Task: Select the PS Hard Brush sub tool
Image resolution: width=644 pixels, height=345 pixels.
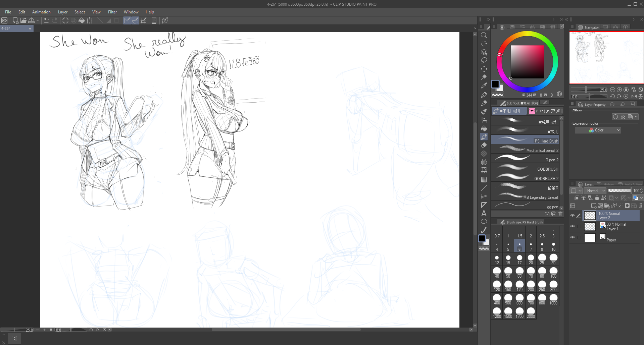Action: 525,139
